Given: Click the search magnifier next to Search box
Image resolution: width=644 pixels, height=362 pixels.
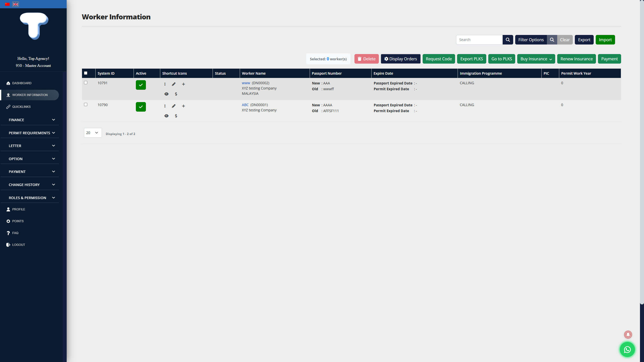Looking at the screenshot, I should coord(508,40).
